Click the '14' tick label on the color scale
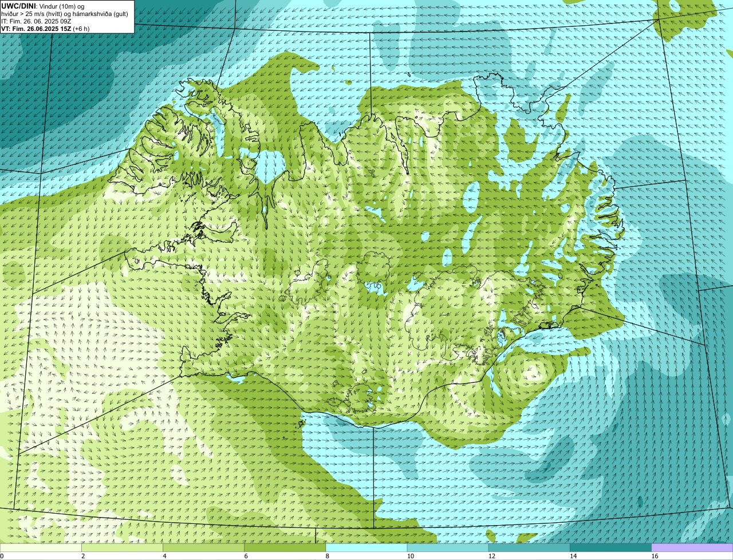Screen dimensions: 733x560 (x=573, y=556)
